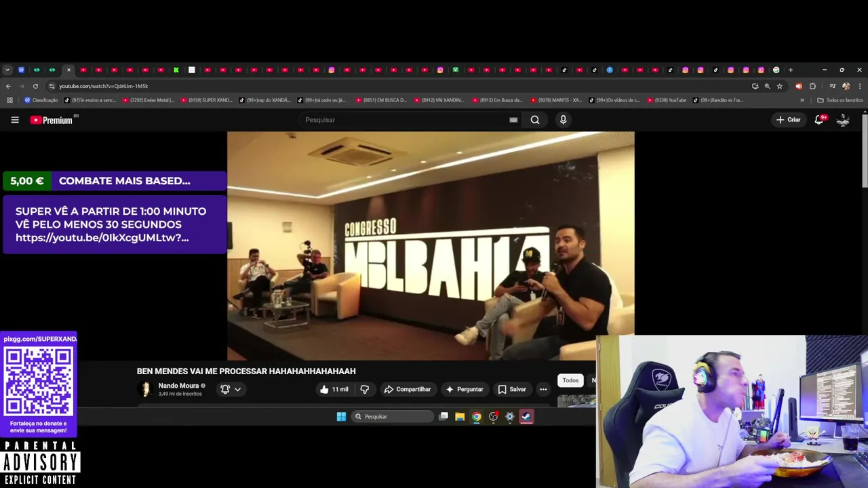Screen dimensions: 868x488
Task: Open Task View on the taskbar
Action: [x=443, y=417]
